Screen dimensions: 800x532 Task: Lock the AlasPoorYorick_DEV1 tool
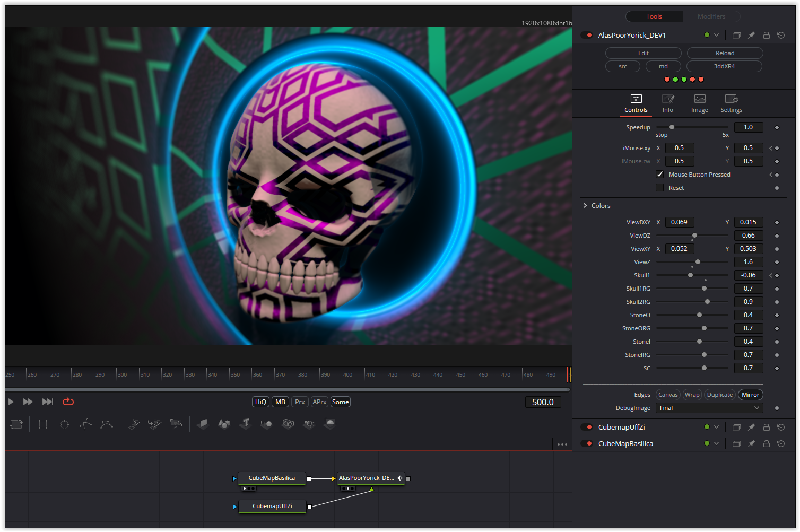click(766, 35)
